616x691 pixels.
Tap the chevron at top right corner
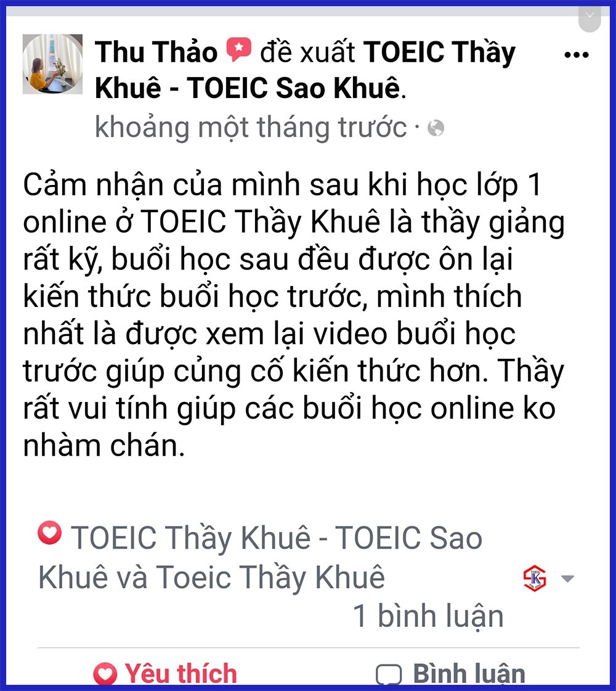(590, 15)
